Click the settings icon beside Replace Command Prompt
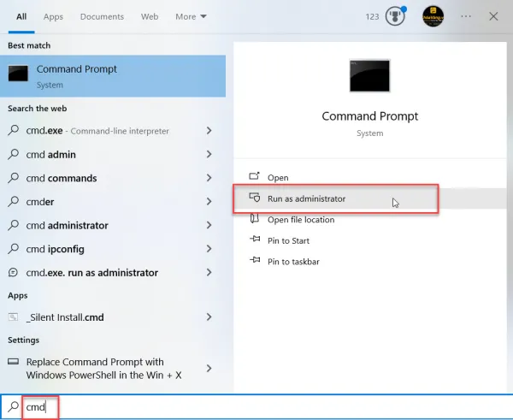 13,361
